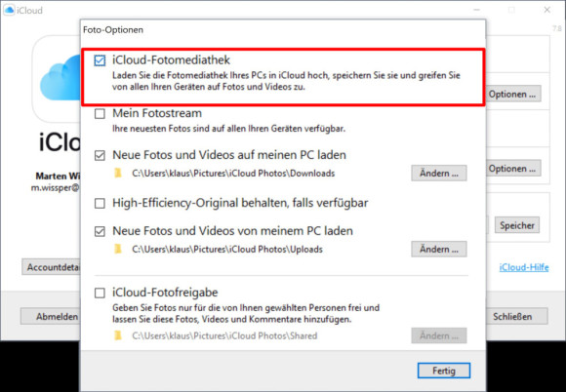Click Ändern button for Uploads folder
Image resolution: width=566 pixels, height=392 pixels.
pos(439,250)
